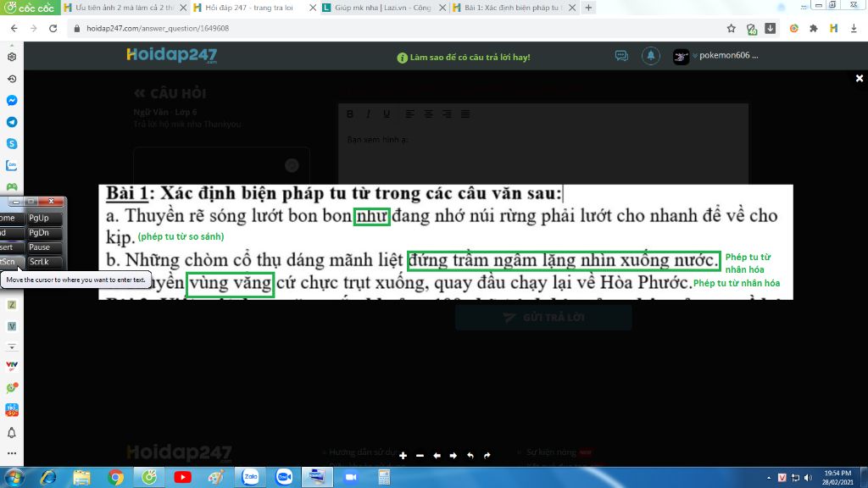Open sidebar notifications bell icon
This screenshot has width=868, height=488.
coord(12,433)
